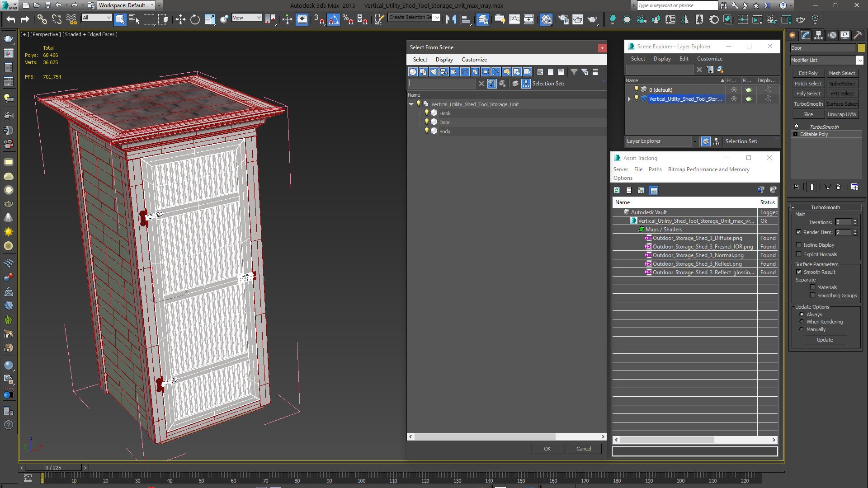
Task: Click Sort by Hierarchy icon in Select From Scene
Action: (526, 84)
